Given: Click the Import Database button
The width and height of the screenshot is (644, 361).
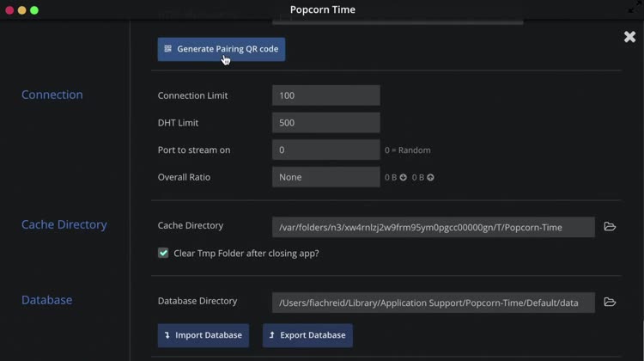Looking at the screenshot, I should (x=204, y=335).
